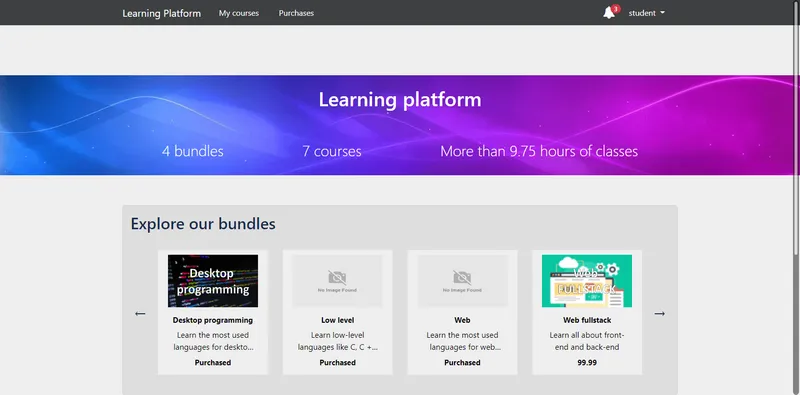Click Purchased label under Desktop programming
Image resolution: width=800 pixels, height=395 pixels.
point(213,363)
